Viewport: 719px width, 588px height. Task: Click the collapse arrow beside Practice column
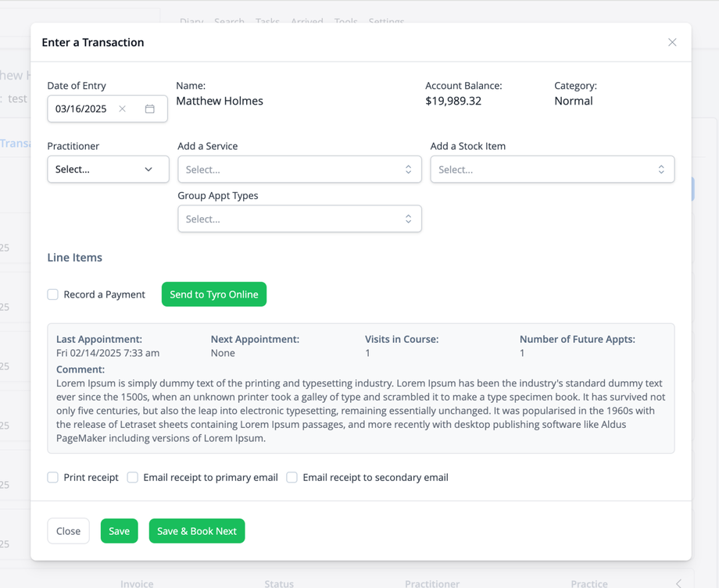(x=678, y=583)
